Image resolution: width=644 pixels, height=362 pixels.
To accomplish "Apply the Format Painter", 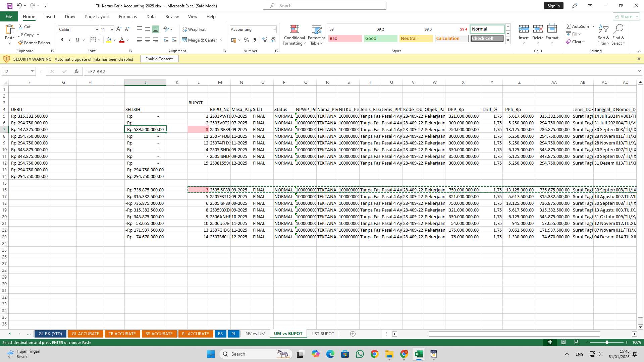I will pos(35,43).
